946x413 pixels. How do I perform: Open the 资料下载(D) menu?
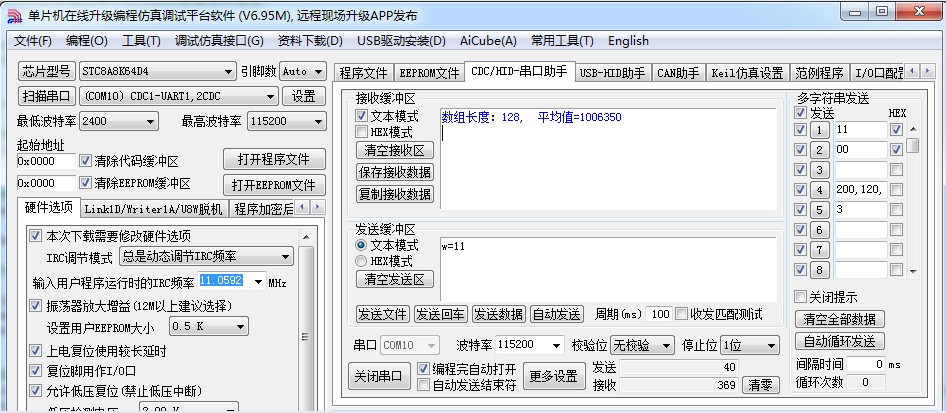click(x=310, y=41)
